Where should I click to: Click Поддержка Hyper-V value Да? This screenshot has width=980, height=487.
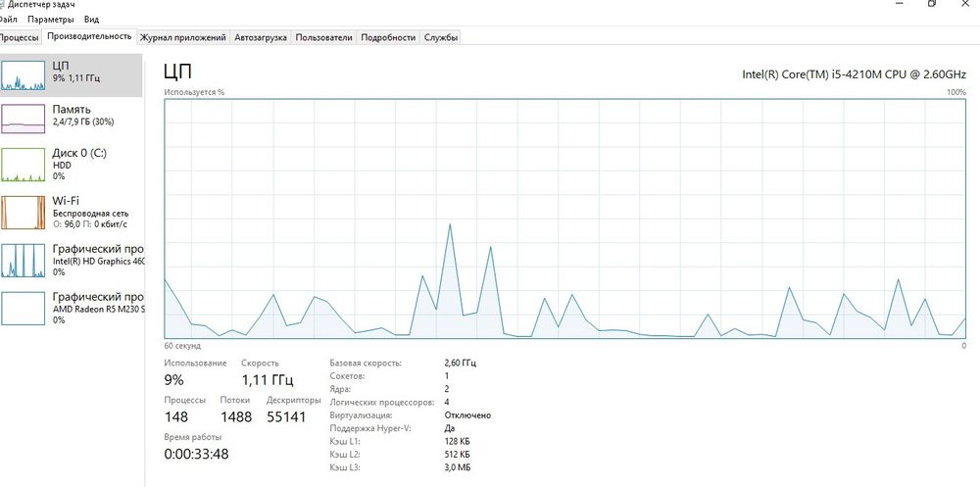click(x=450, y=428)
